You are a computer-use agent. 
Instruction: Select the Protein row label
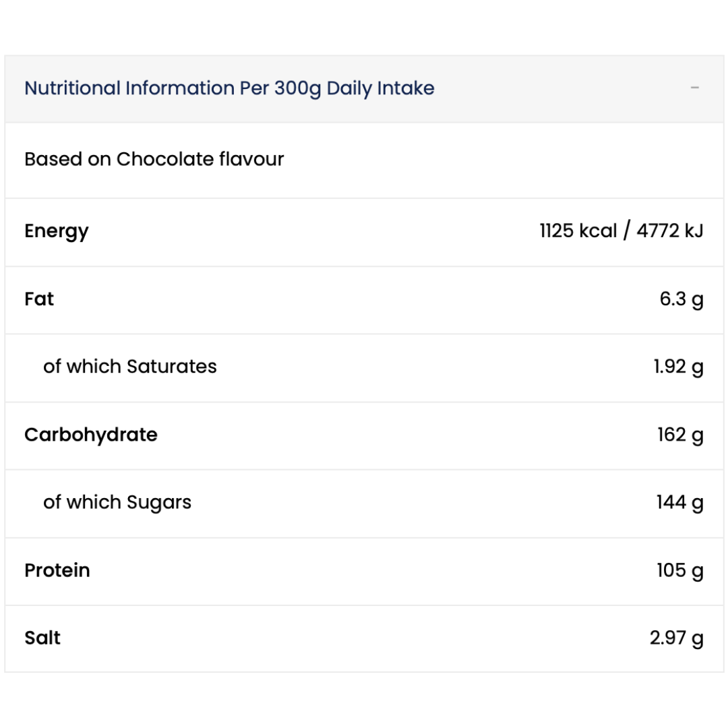pos(57,571)
